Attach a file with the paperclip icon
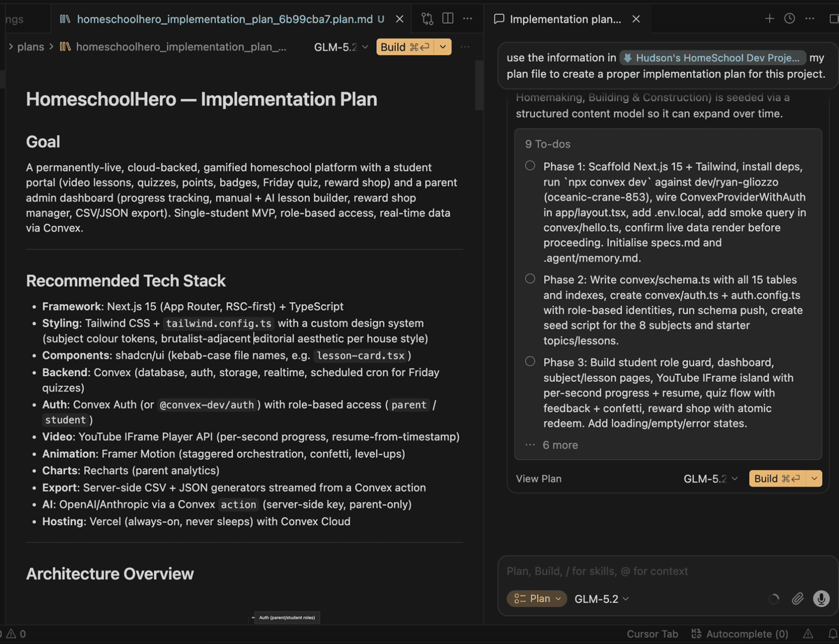Screen dimensions: 839x644 [797, 599]
